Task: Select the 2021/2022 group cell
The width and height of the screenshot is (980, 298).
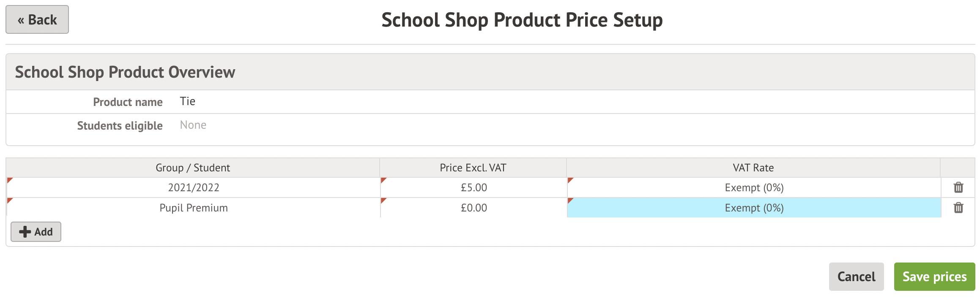Action: [x=193, y=187]
